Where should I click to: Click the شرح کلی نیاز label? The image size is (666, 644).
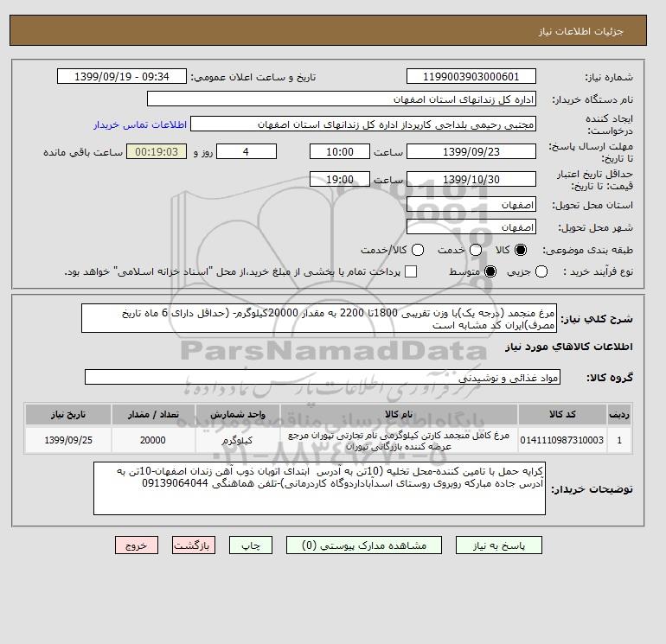(x=597, y=319)
